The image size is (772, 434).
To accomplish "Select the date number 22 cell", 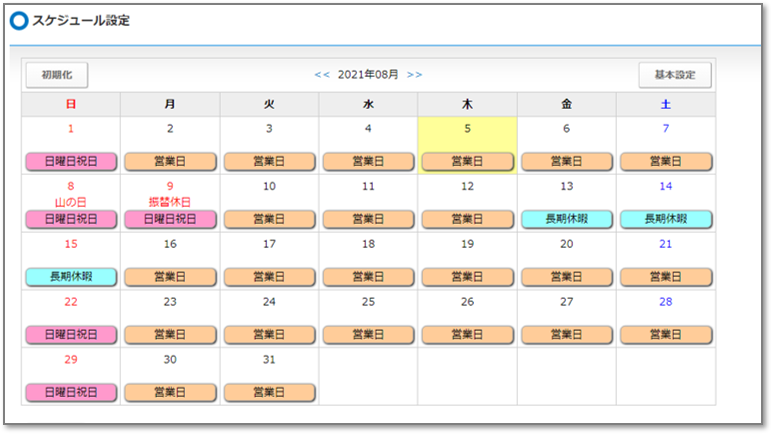I will click(x=71, y=301).
